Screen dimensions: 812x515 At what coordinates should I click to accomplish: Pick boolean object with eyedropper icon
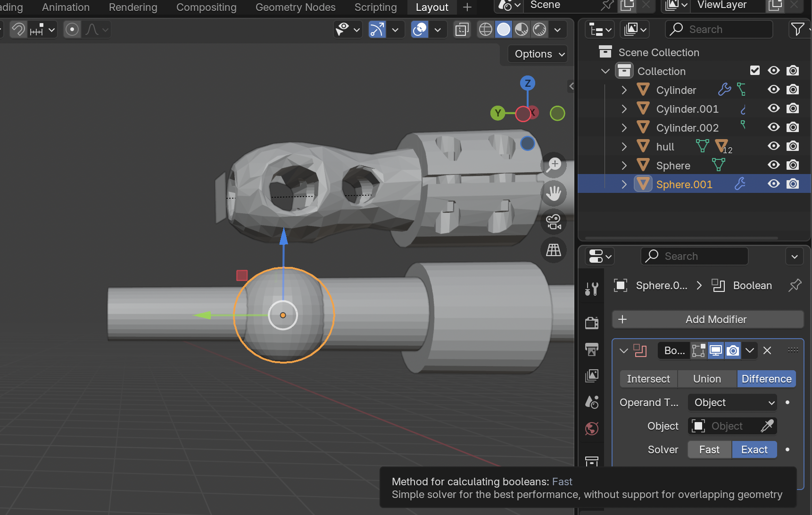pos(767,426)
